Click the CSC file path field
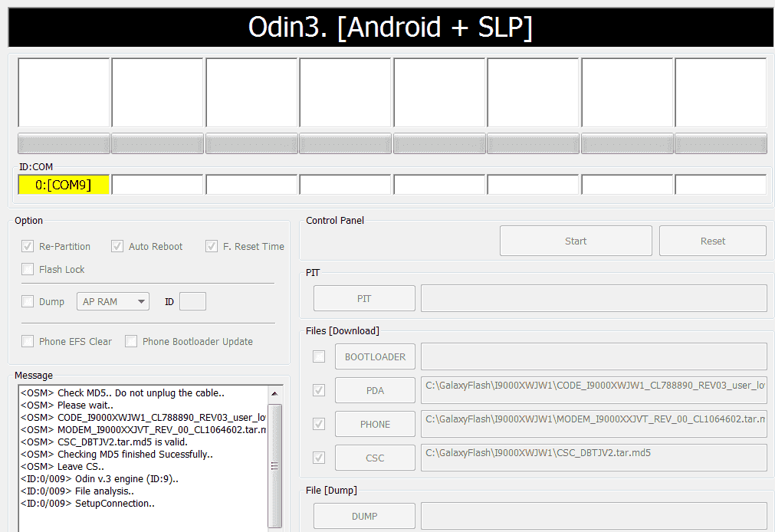775x532 pixels. (x=593, y=458)
